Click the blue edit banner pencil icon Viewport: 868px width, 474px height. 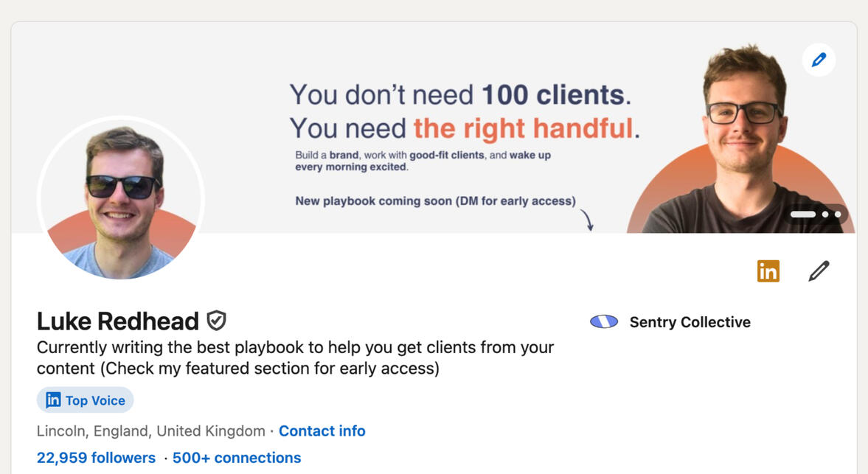tap(819, 60)
